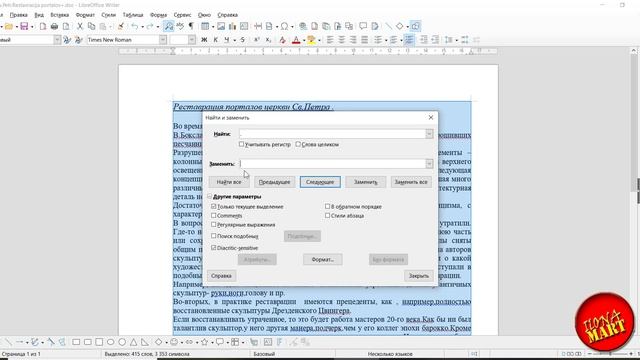This screenshot has height=360, width=640.
Task: Select the smiley symbol shapes tool
Action: pos(174,342)
